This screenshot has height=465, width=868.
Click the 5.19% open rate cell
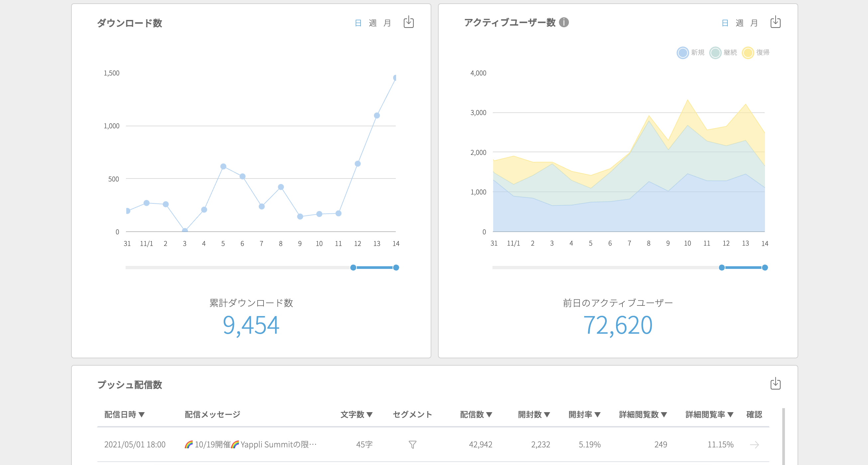590,445
